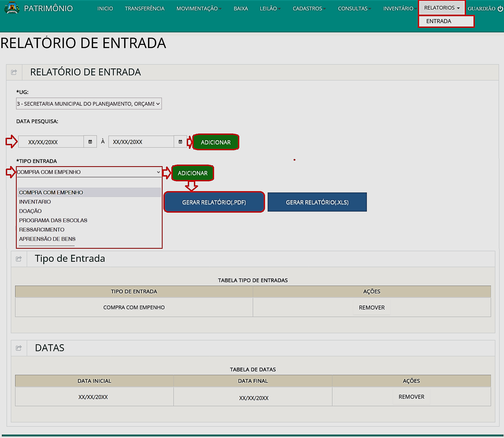This screenshot has width=504, height=438.
Task: Remove the date row in Tabela de Datas
Action: pos(411,397)
